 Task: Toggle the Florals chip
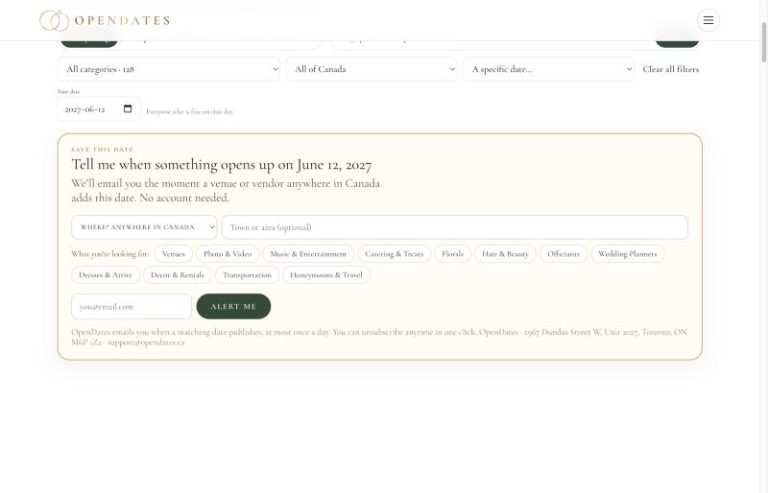pos(452,254)
